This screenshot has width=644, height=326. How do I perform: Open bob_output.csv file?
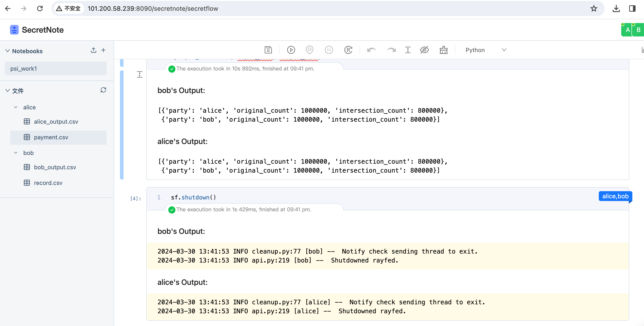(x=55, y=167)
